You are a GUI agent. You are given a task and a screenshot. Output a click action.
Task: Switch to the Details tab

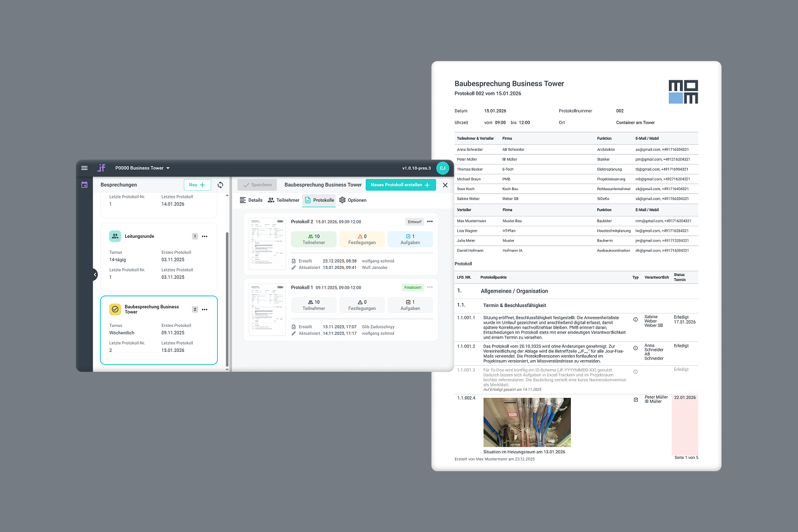coord(251,200)
